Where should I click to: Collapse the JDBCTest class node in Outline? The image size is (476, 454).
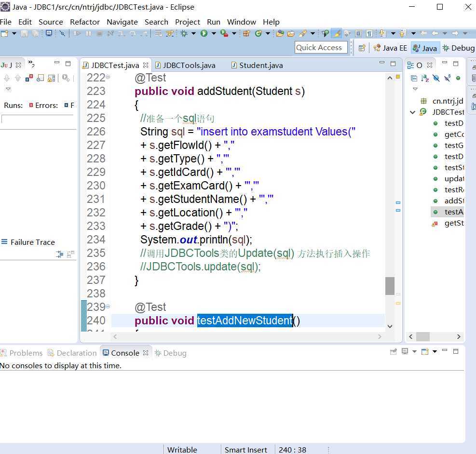(412, 112)
